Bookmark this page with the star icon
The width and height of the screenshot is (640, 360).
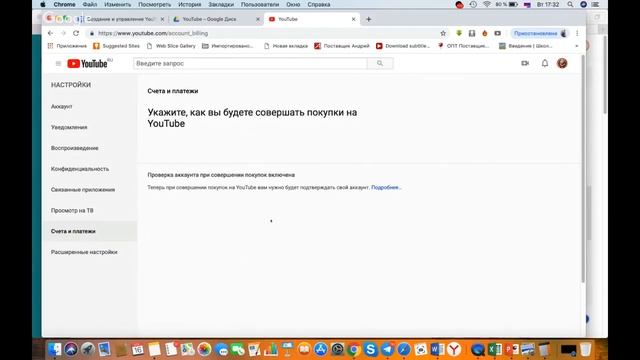coord(443,33)
